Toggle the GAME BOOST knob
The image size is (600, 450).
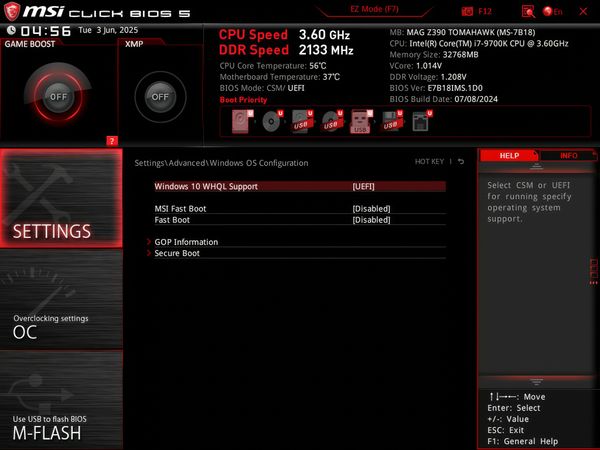click(x=58, y=97)
